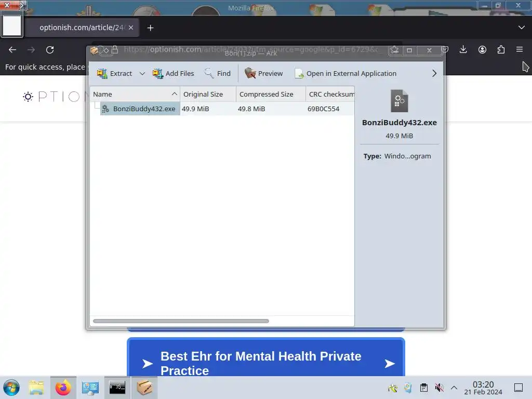The height and width of the screenshot is (399, 532).
Task: Reload the Firefox page
Action: pos(50,50)
